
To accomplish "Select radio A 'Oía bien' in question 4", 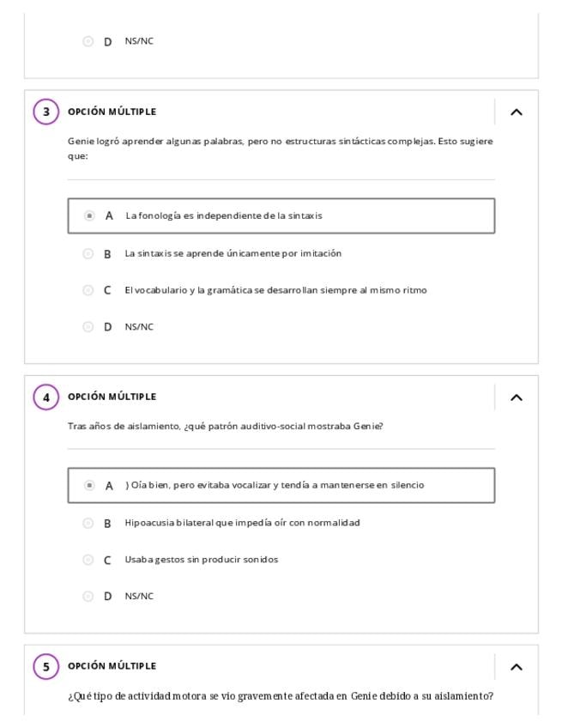I will point(89,486).
